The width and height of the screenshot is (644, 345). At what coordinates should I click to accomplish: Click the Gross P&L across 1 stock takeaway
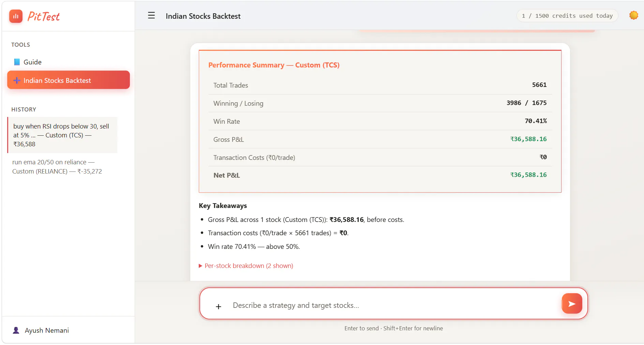click(x=306, y=220)
